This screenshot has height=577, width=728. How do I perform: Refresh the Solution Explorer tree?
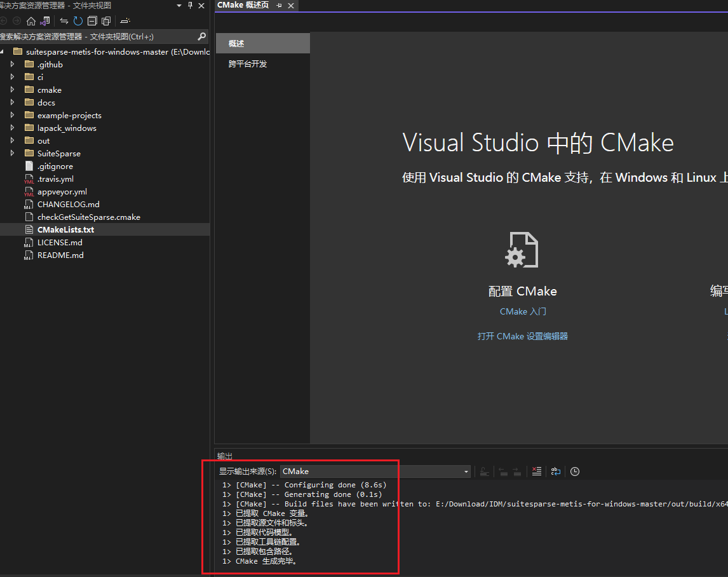[78, 21]
